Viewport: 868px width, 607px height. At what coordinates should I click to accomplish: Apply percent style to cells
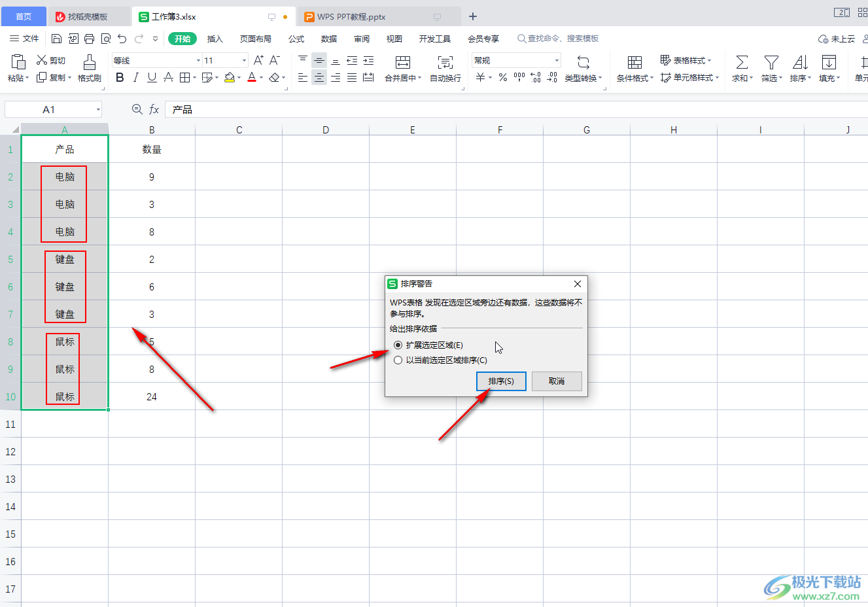tap(502, 77)
